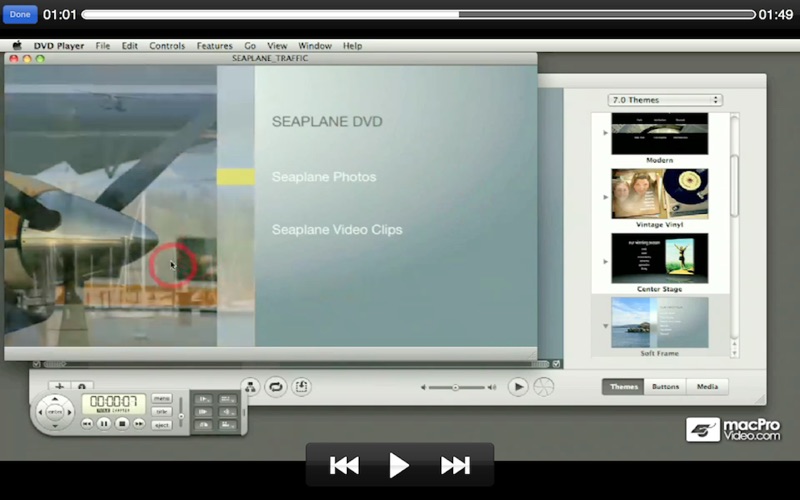Viewport: 800px width, 500px height.
Task: Click the SEAPLANE DVD title text
Action: coord(327,121)
